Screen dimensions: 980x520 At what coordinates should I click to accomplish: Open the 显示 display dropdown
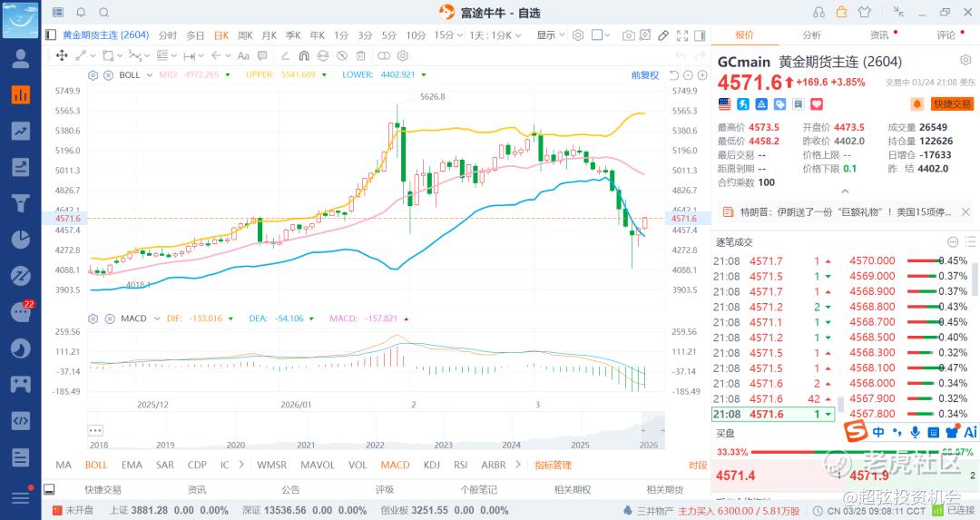point(549,35)
